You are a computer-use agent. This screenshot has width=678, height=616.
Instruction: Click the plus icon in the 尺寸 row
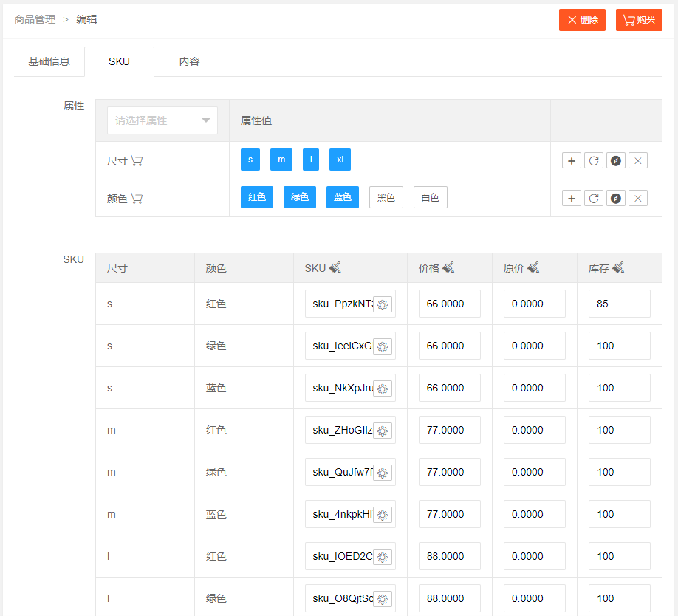[572, 160]
